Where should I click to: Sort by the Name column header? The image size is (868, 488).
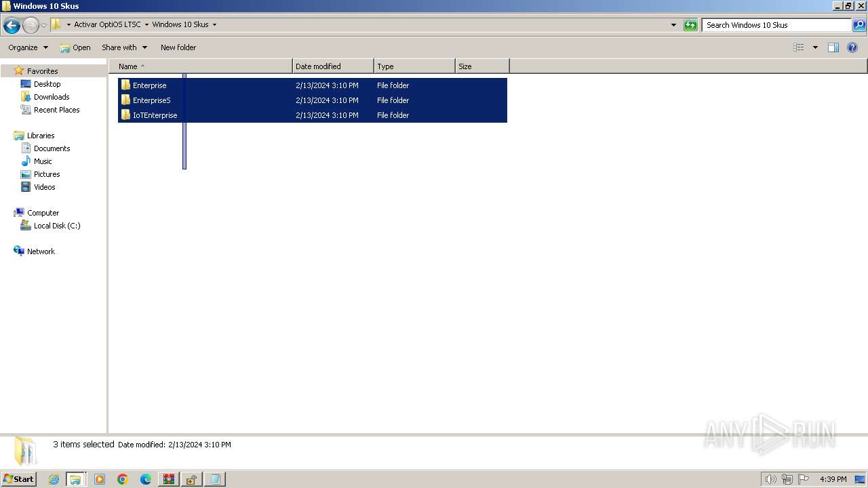coord(201,66)
